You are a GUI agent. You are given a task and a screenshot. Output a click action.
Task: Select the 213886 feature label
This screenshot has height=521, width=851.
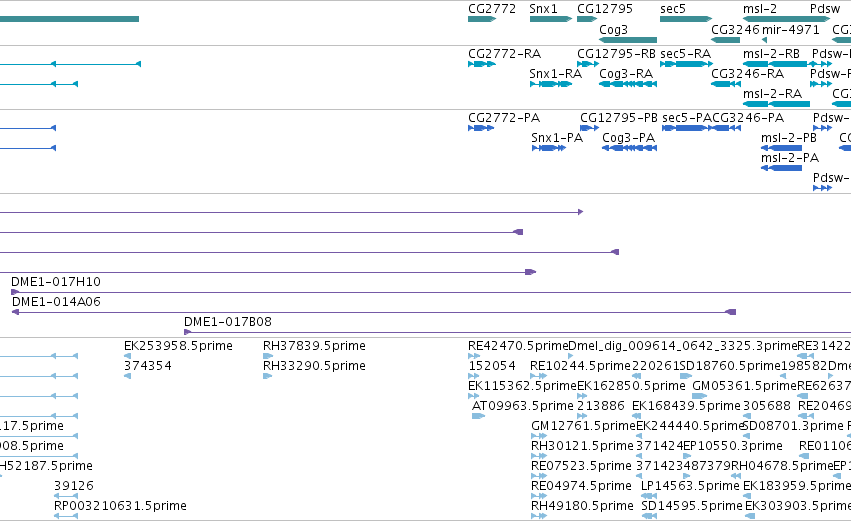(601, 406)
